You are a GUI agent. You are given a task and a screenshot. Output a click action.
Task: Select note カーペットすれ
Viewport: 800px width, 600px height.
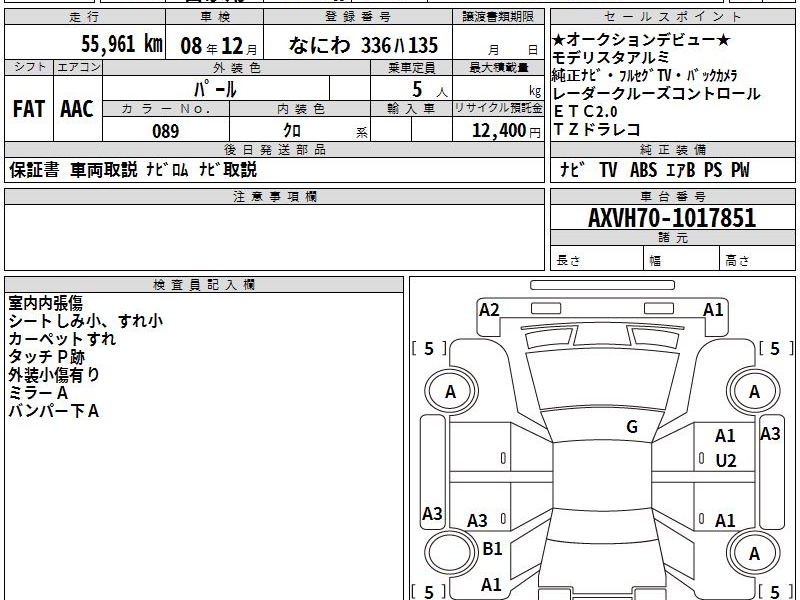[x=62, y=339]
